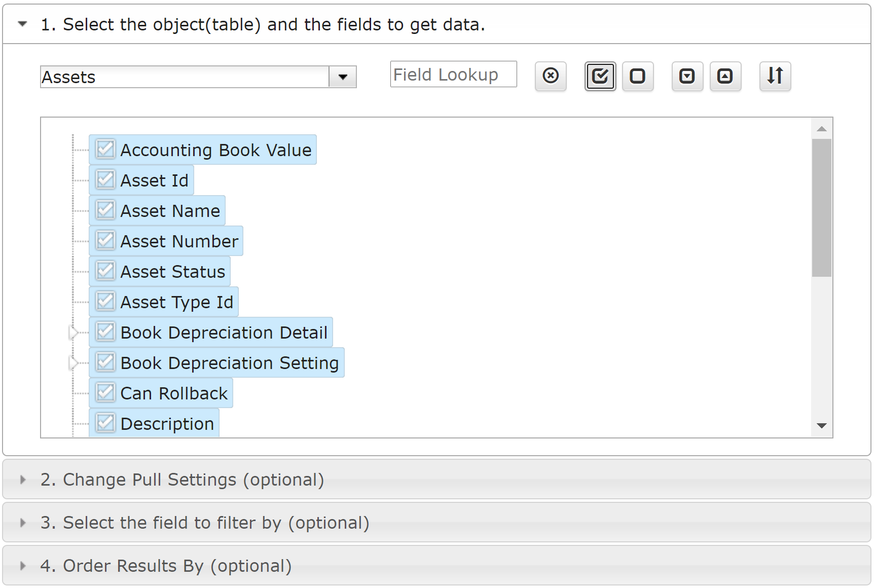Select the Asset Name field label
This screenshot has width=875, height=588.
(x=170, y=211)
